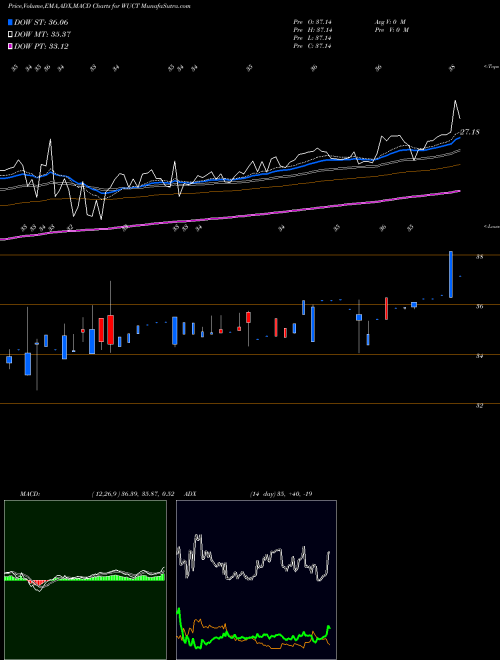Select the 'DOW MT: 35.37' legend text
Screen dimensions: 500x660
[x=42, y=35]
